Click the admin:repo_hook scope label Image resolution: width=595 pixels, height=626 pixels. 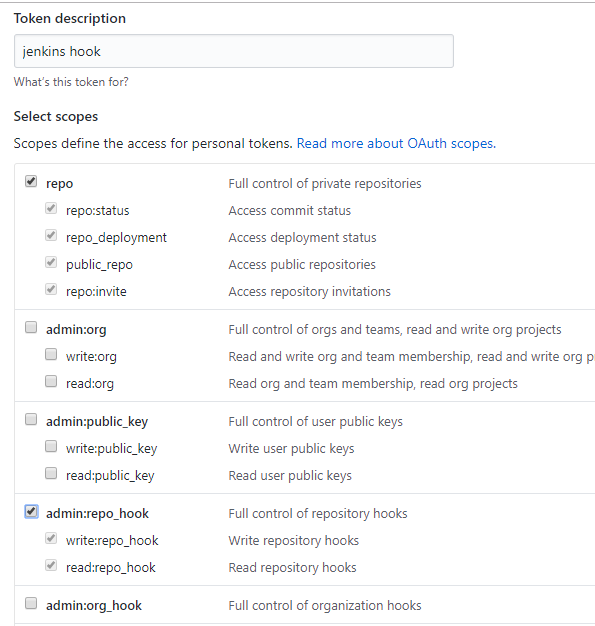(97, 513)
